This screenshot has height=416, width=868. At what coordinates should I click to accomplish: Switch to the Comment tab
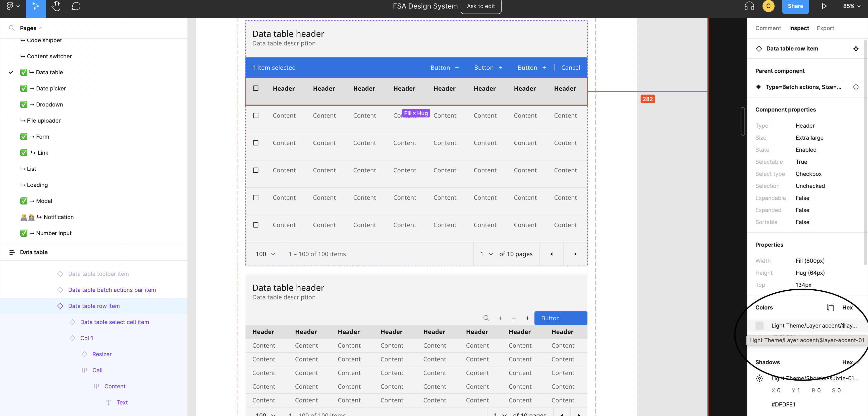[768, 28]
